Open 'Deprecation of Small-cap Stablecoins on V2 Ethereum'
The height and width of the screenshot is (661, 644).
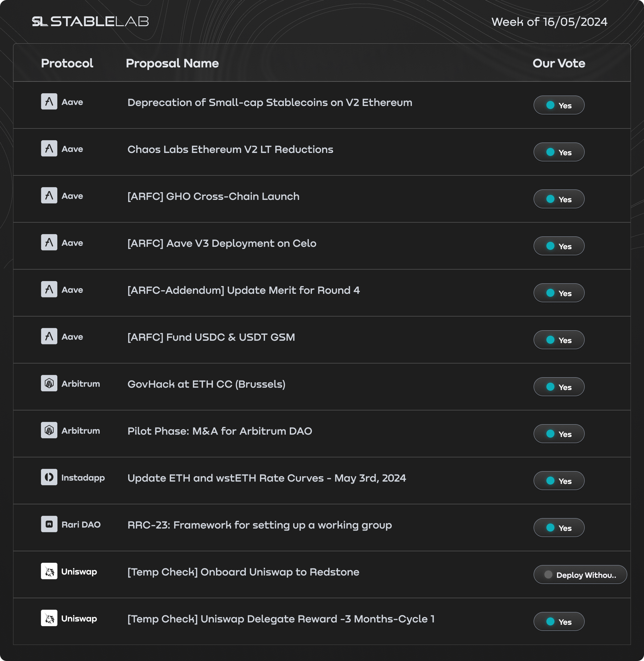(x=270, y=102)
